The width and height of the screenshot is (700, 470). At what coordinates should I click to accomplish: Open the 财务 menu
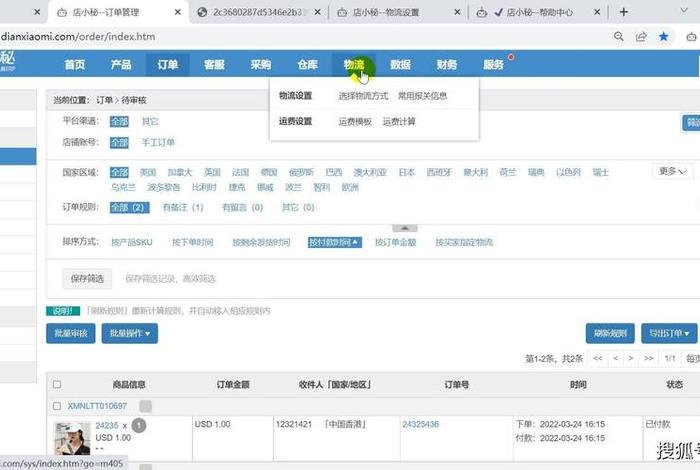[x=447, y=65]
